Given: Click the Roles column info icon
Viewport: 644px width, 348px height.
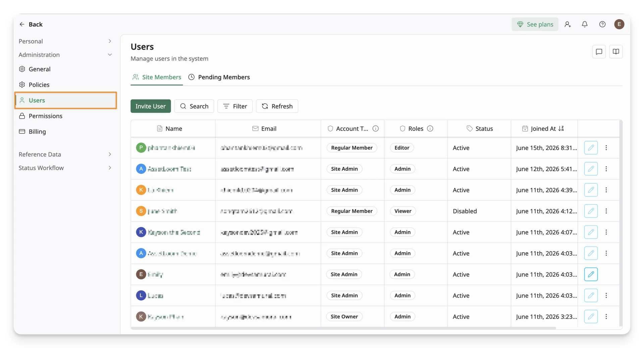Looking at the screenshot, I should (x=430, y=128).
